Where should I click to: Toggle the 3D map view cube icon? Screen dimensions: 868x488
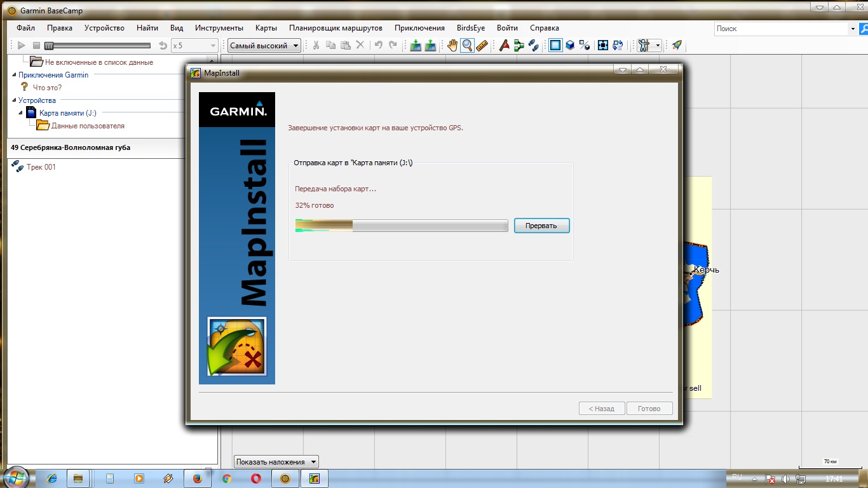coord(570,45)
